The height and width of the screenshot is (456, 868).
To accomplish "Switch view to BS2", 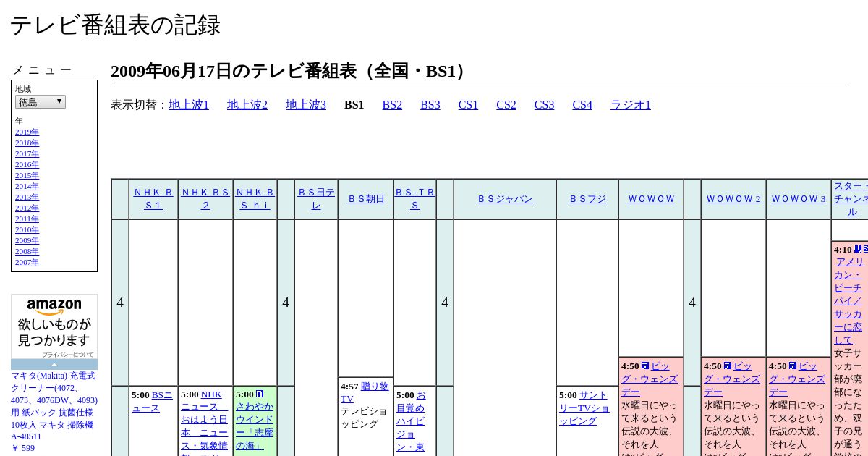I will [x=392, y=105].
